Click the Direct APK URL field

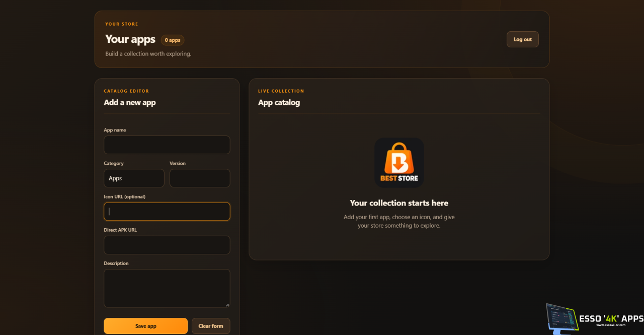(x=167, y=245)
